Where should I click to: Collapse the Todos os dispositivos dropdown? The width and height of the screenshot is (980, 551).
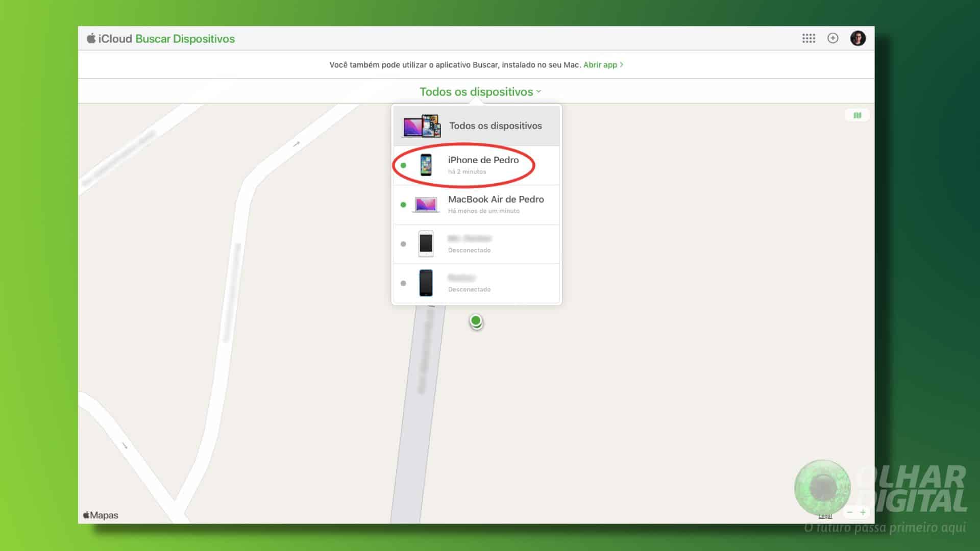[480, 92]
